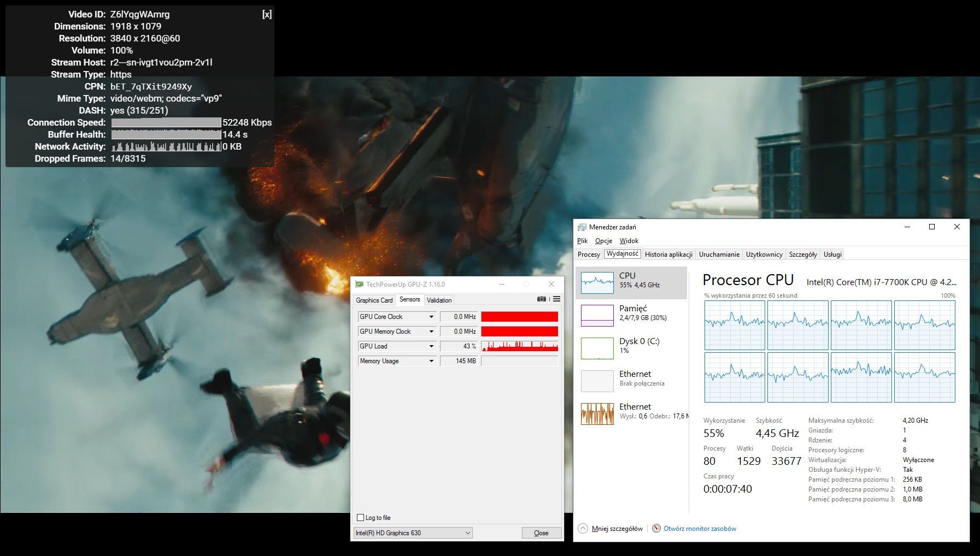This screenshot has height=556, width=980.
Task: Click the Intel(R) Core(TM) i7-7700K CPU label
Action: coord(882,282)
